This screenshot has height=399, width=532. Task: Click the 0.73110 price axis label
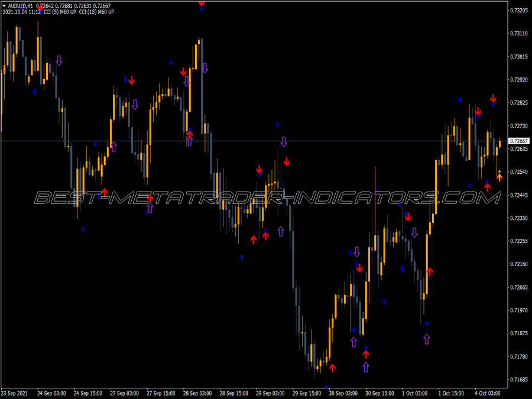(x=519, y=34)
